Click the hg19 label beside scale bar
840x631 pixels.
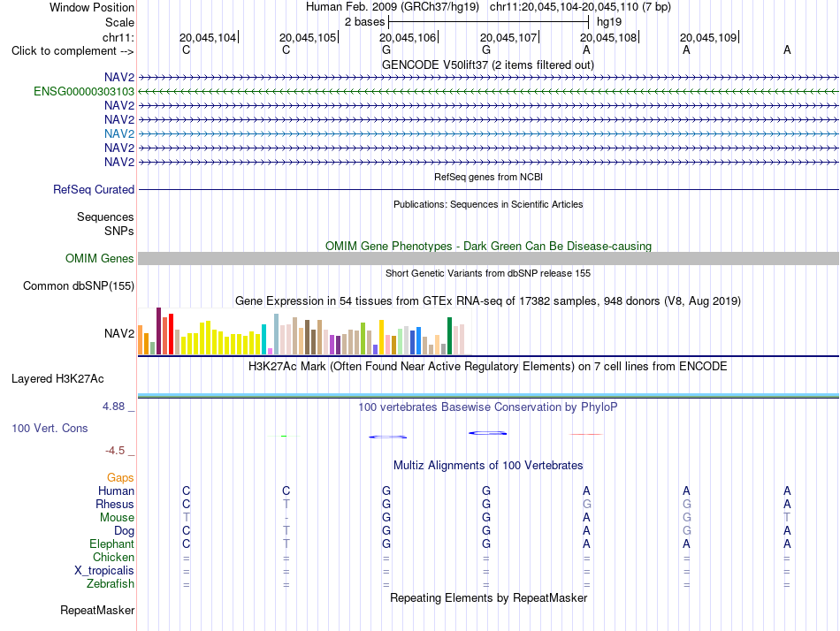[x=609, y=22]
